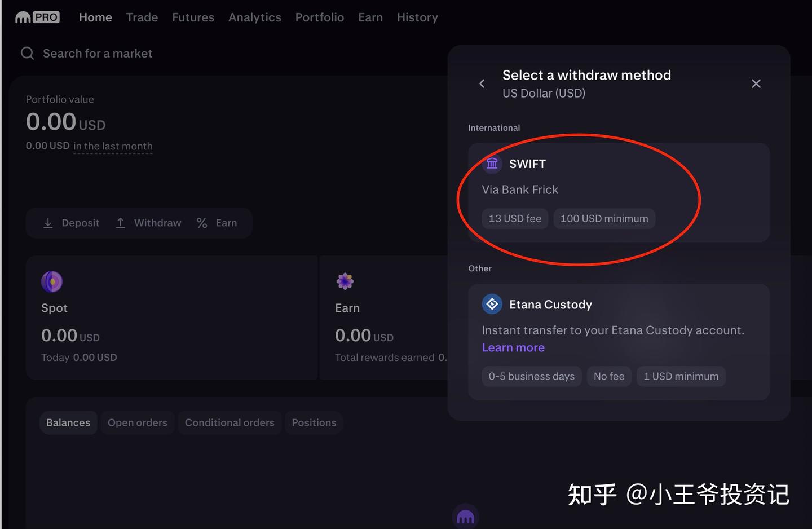Open the Futures menu
Screen dimensions: 812x529
pyautogui.click(x=193, y=17)
